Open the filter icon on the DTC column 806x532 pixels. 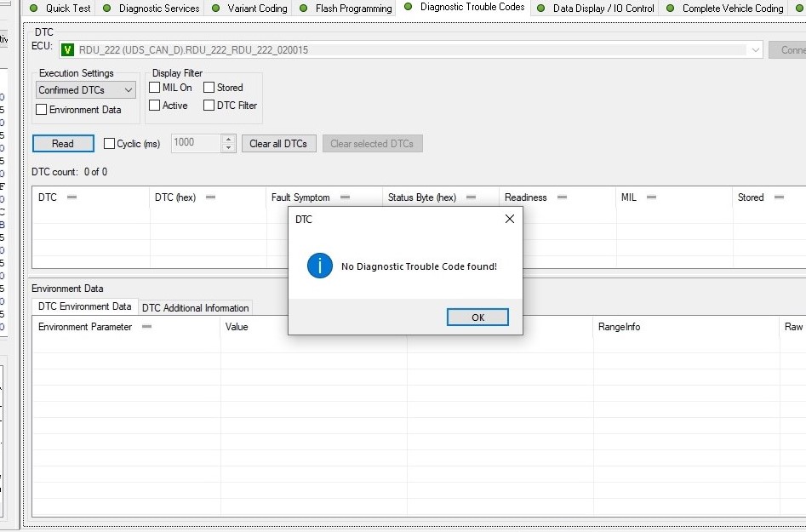click(x=72, y=197)
